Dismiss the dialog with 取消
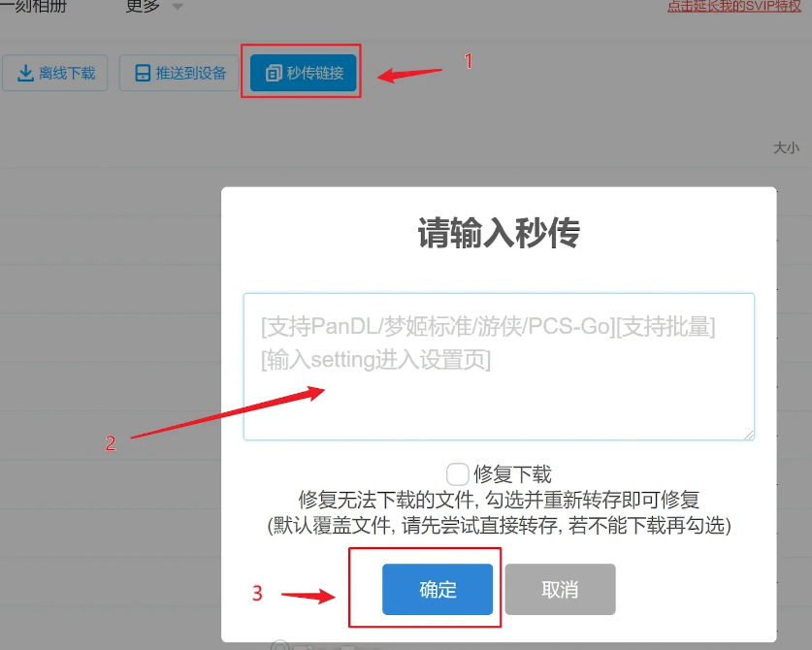812x650 pixels. (561, 590)
